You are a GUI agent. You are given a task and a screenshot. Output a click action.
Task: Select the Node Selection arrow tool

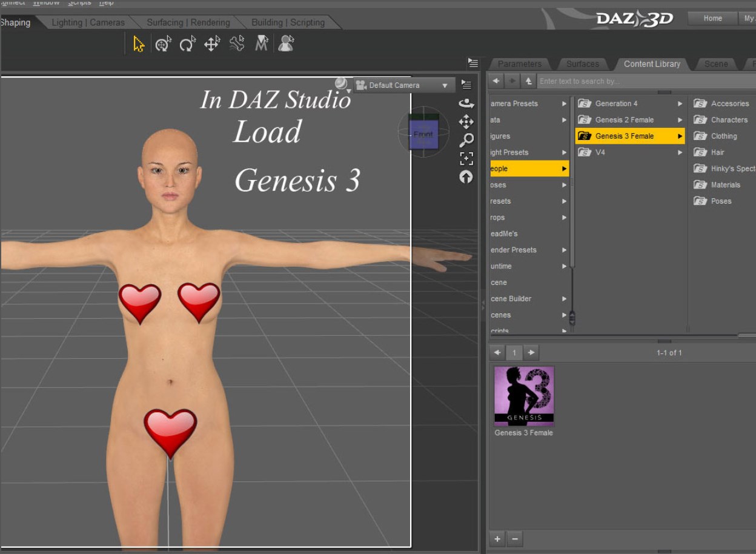[139, 44]
